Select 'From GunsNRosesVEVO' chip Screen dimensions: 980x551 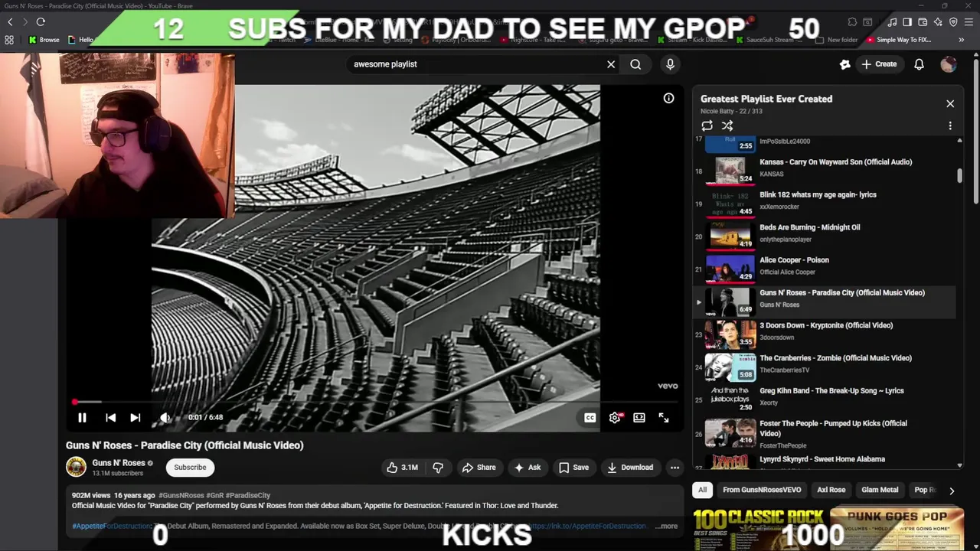762,491
